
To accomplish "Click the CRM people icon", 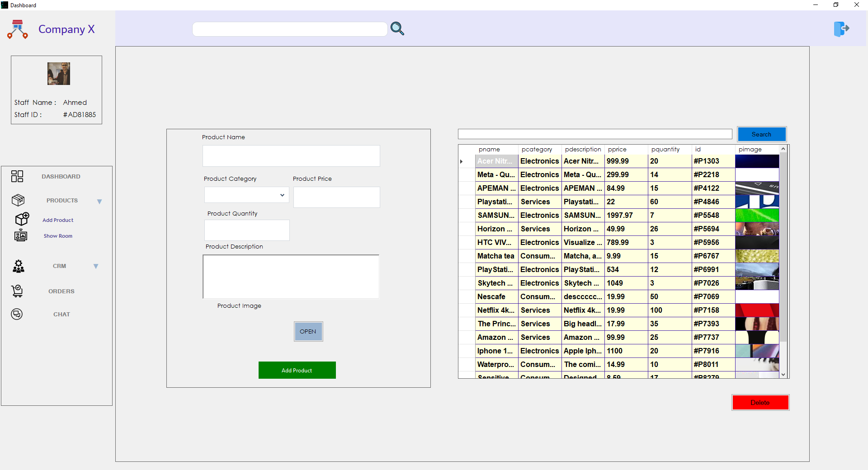I will [19, 266].
